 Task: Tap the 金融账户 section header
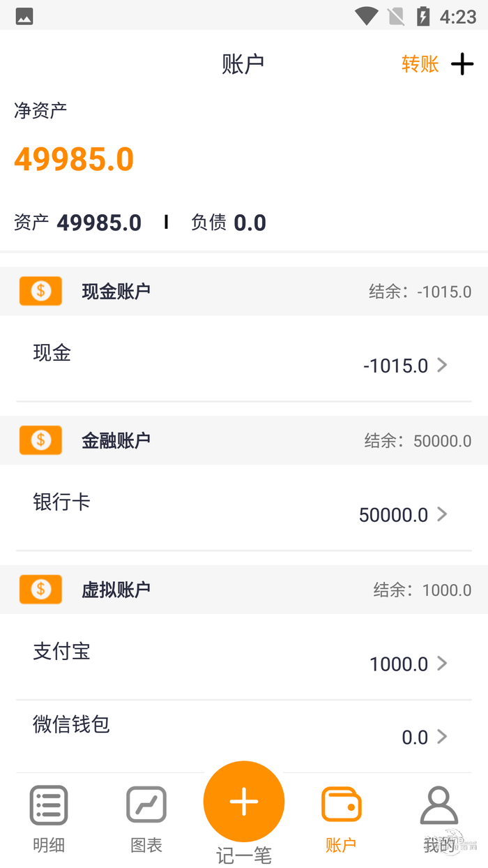pos(244,440)
